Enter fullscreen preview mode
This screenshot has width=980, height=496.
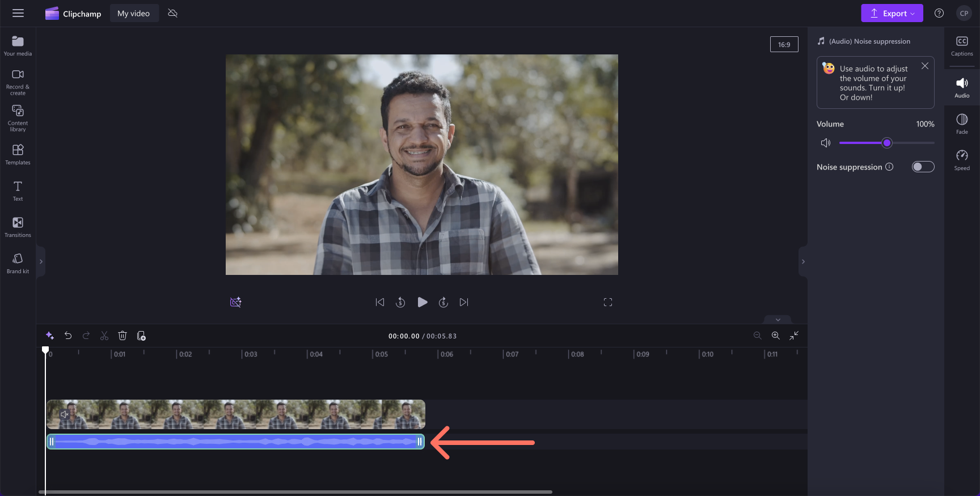608,302
